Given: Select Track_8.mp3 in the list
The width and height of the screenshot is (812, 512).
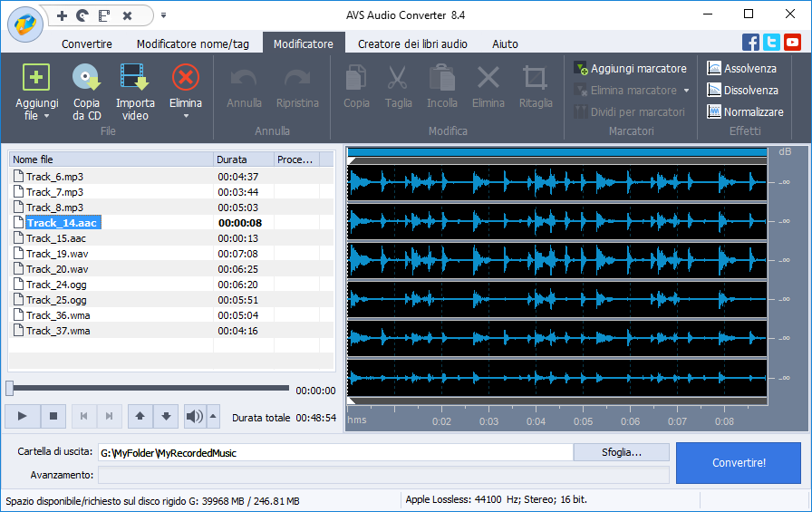Looking at the screenshot, I should (171, 208).
